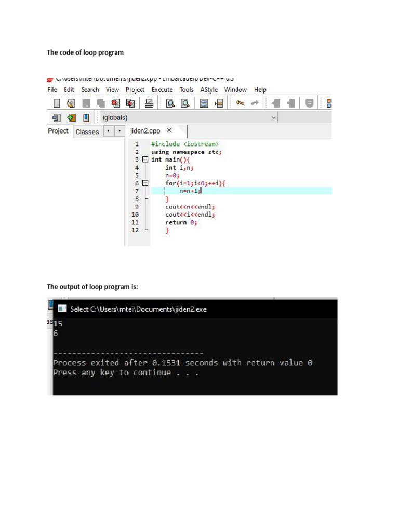Click the Forward navigation toolbar icon
Screen dimensions: 399x532
click(x=290, y=103)
